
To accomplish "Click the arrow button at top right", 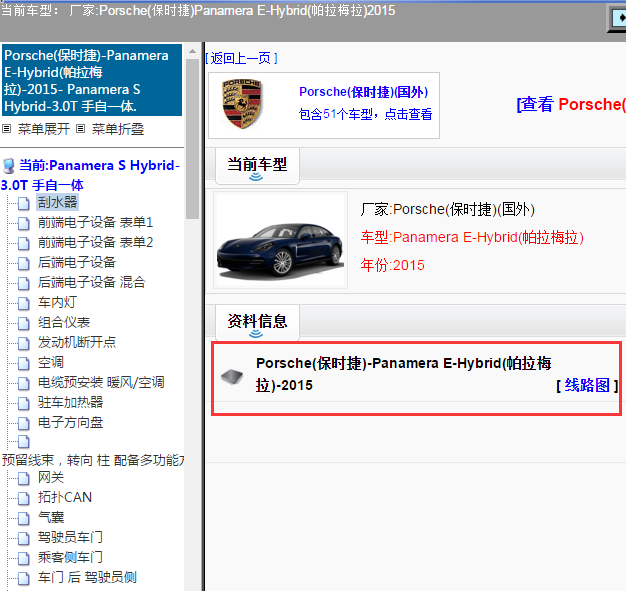I will pyautogui.click(x=618, y=18).
